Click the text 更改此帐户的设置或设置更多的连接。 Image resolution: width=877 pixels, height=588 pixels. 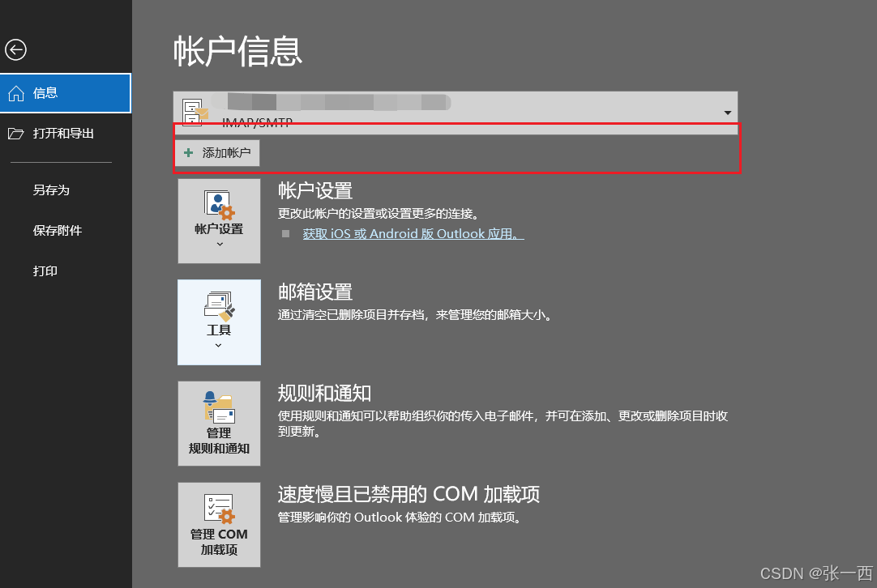pos(379,214)
